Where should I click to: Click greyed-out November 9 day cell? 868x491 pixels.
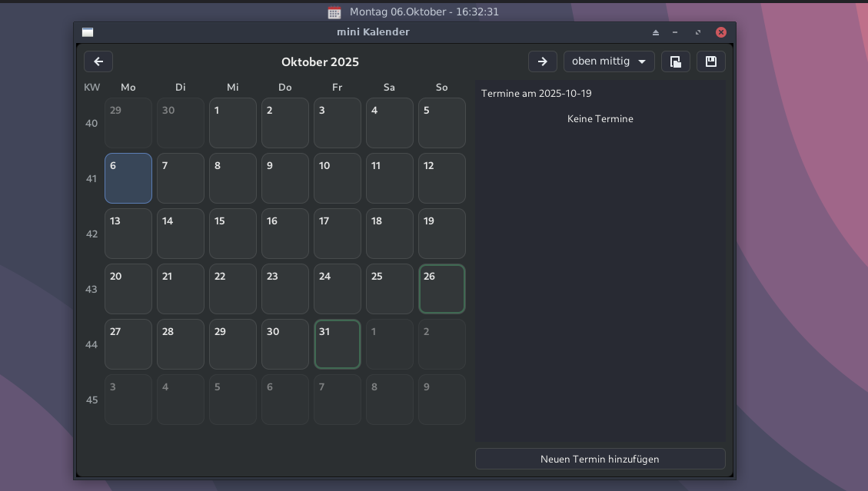pyautogui.click(x=442, y=400)
